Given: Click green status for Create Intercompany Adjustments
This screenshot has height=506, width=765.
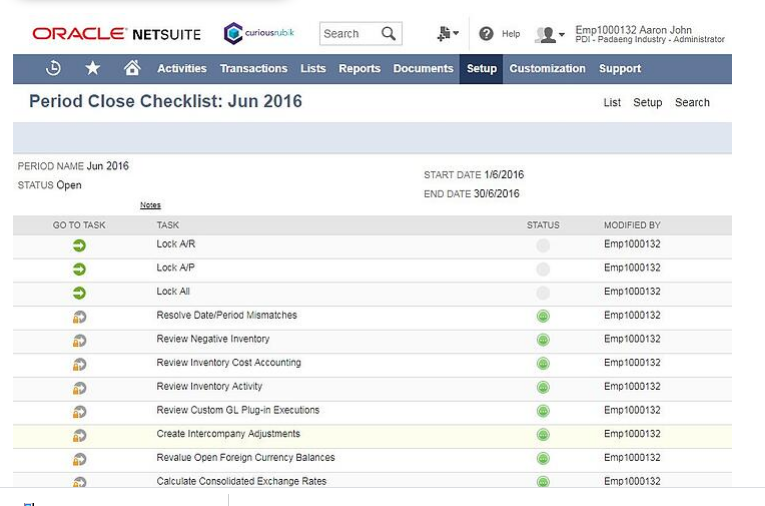Looking at the screenshot, I should coord(543,435).
